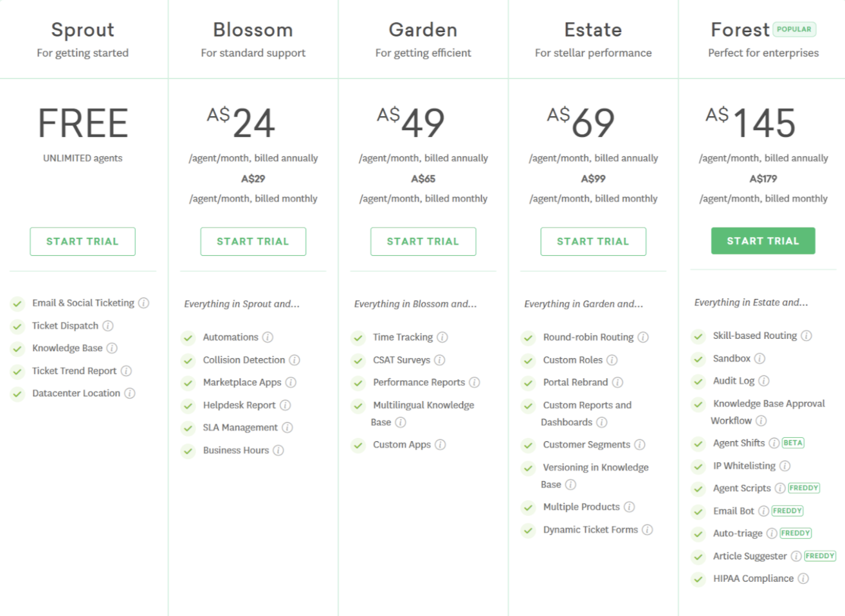
Task: Click the POPULAR badge next to Forest
Action: point(794,29)
